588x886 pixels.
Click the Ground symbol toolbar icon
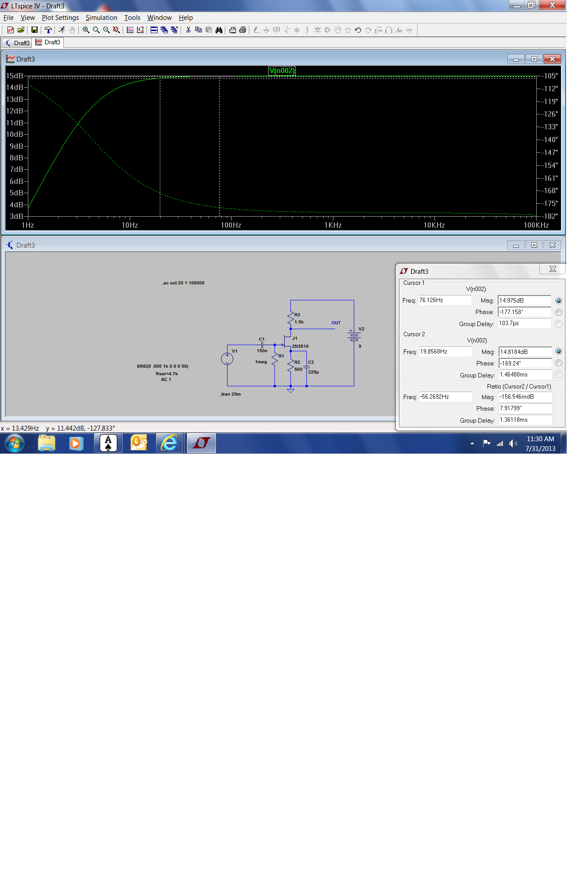coord(266,30)
